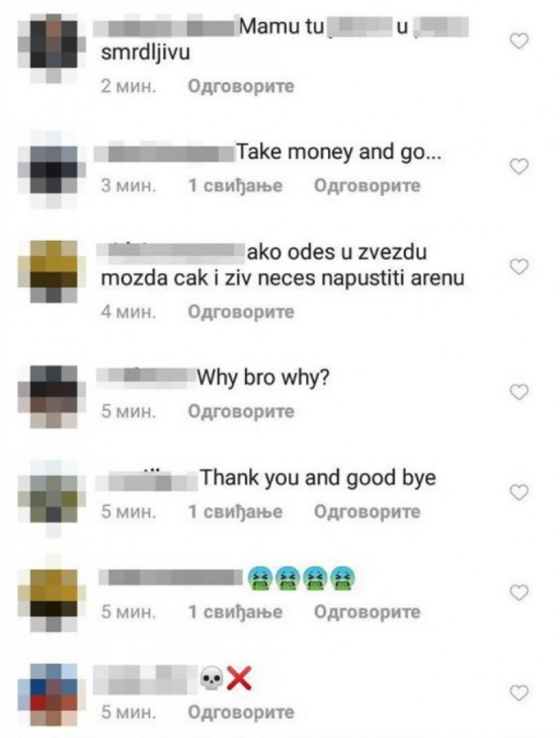View 1 свиђање on 'Take money and go...'

click(235, 186)
